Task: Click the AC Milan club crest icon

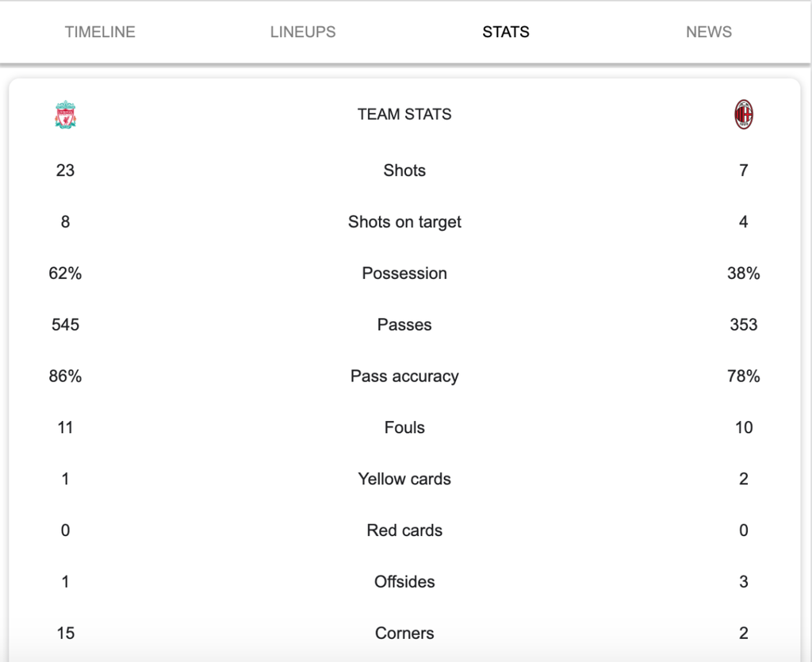Action: (x=744, y=114)
